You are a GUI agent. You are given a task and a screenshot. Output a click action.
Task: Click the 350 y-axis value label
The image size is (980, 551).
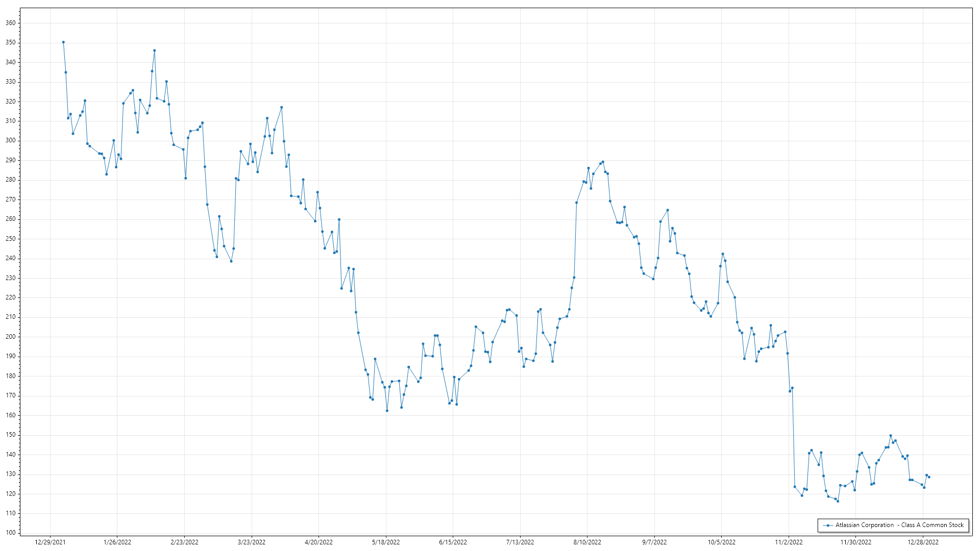(x=11, y=43)
